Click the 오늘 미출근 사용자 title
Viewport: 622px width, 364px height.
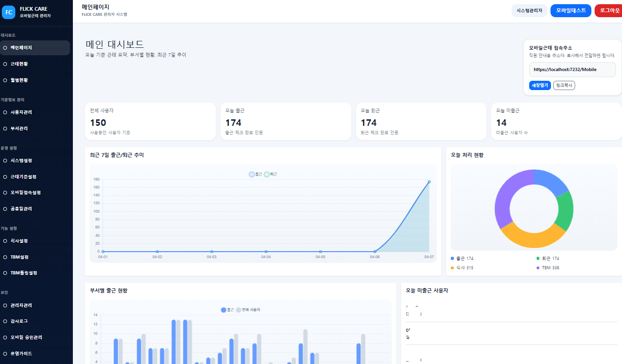[427, 291]
